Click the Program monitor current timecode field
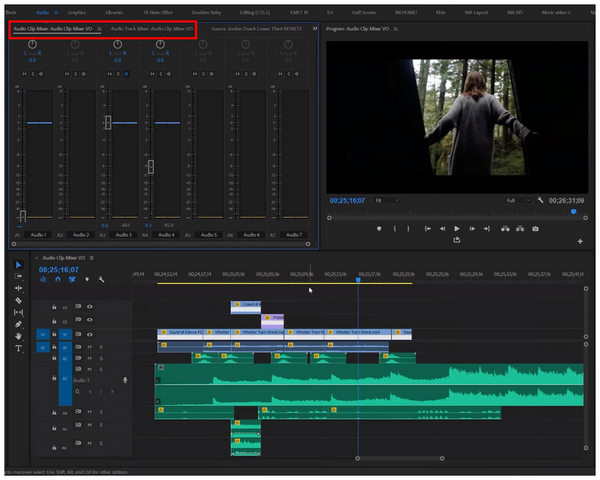 347,200
